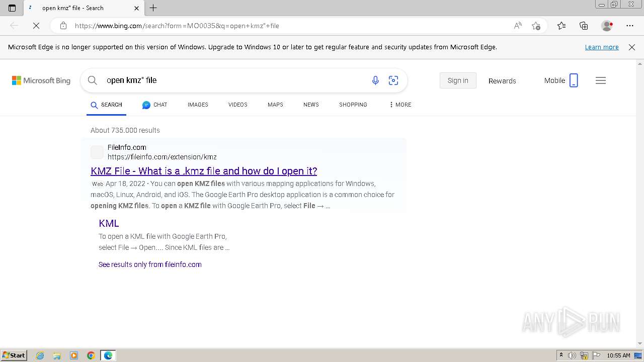
Task: Open 'KMZ File - What is a .kmz file' result
Action: (204, 171)
